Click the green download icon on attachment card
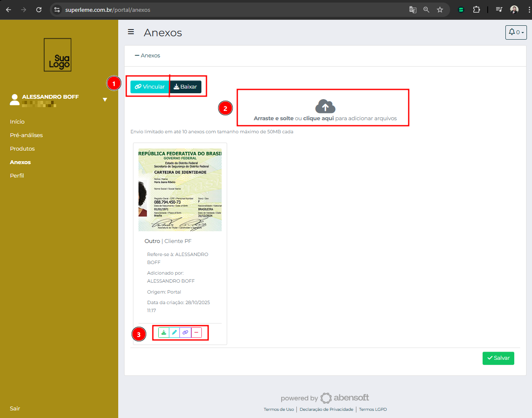 164,332
